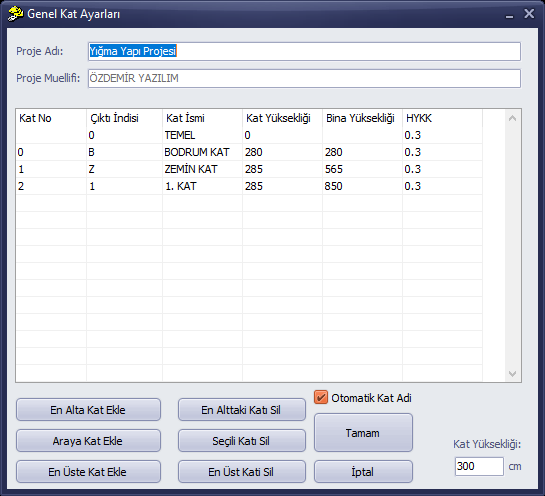
Task: Click the Proje Muellifi input field
Action: (x=304, y=79)
